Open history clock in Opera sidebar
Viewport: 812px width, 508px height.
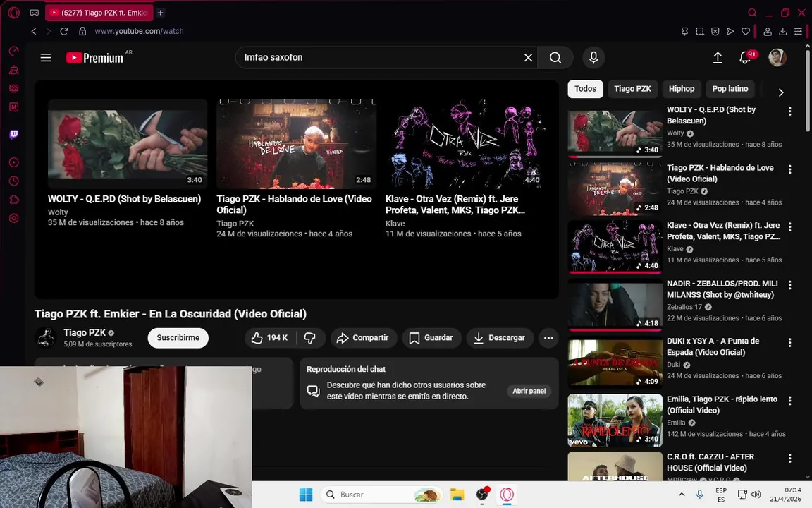[14, 181]
